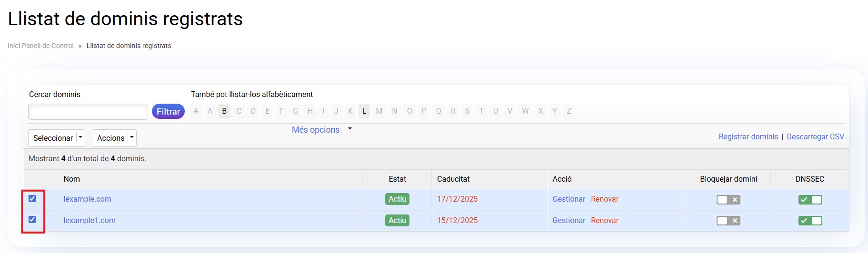Disable DNSSEC for lexample1.com
The height and width of the screenshot is (253, 868).
(810, 221)
